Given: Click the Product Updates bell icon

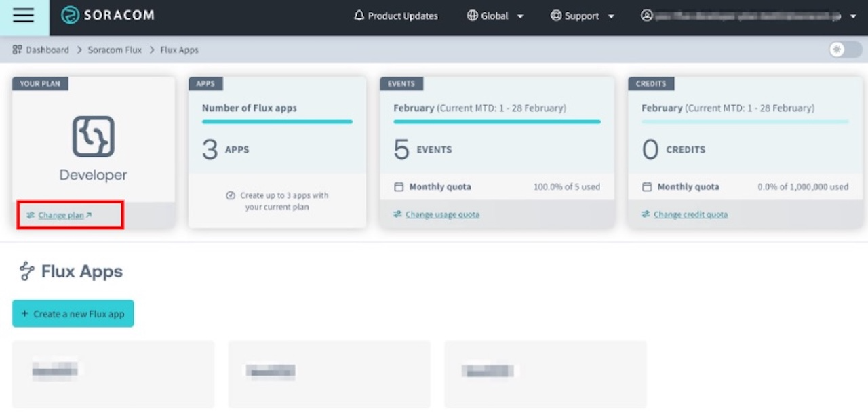Looking at the screenshot, I should point(359,16).
